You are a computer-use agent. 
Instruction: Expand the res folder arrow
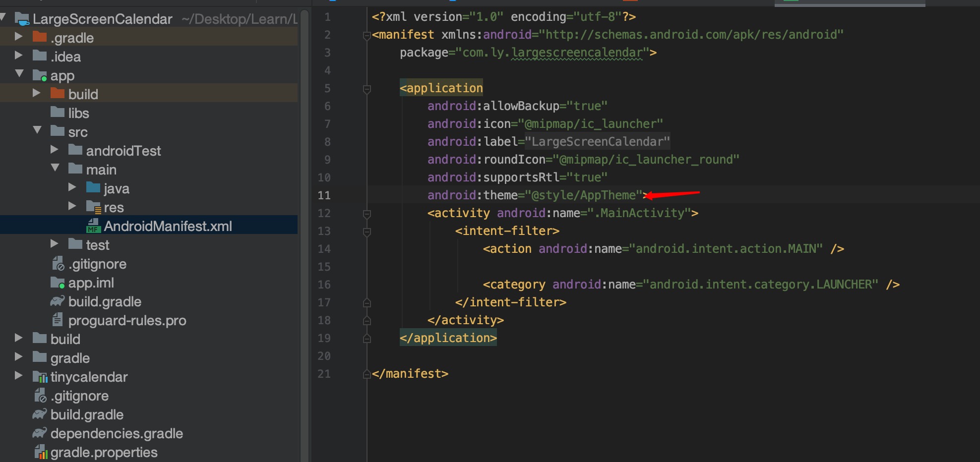point(72,206)
